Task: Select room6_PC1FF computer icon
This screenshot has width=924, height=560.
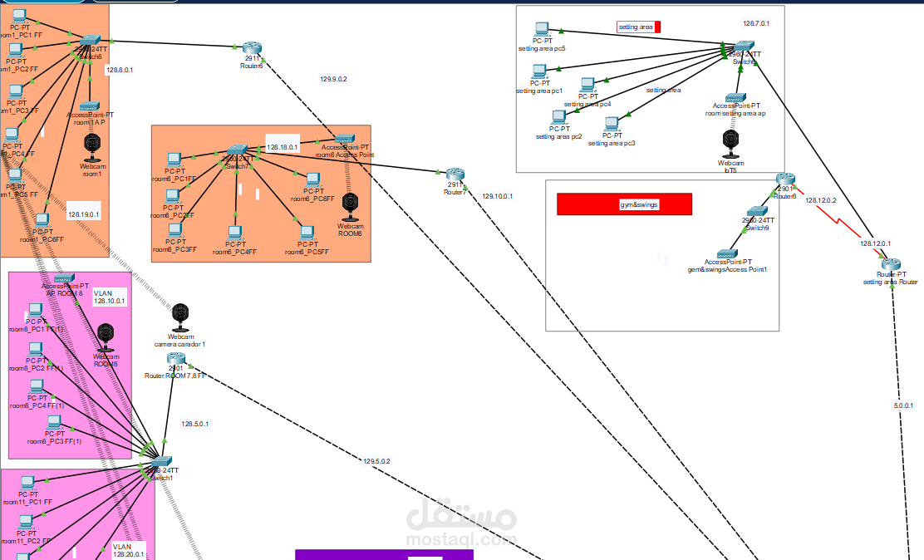Action: [x=174, y=160]
